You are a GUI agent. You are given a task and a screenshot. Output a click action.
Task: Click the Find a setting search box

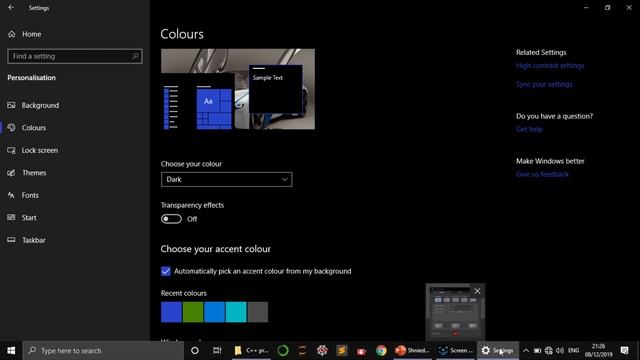[75, 56]
